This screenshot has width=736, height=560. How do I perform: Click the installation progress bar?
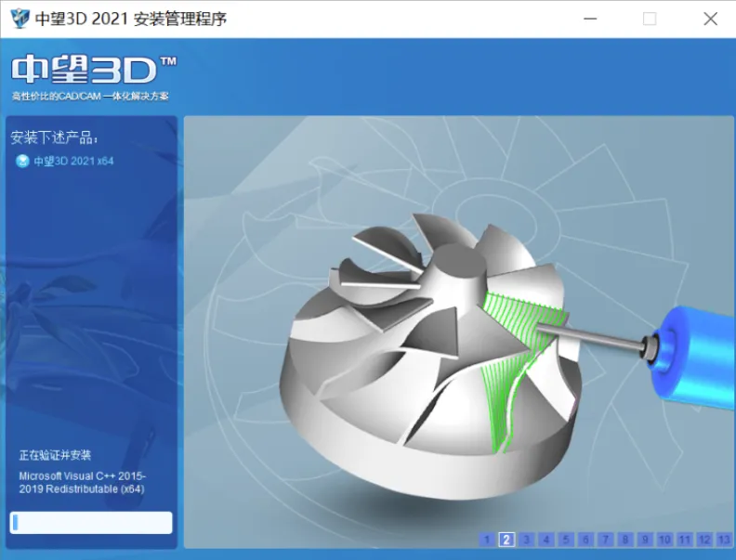click(91, 523)
